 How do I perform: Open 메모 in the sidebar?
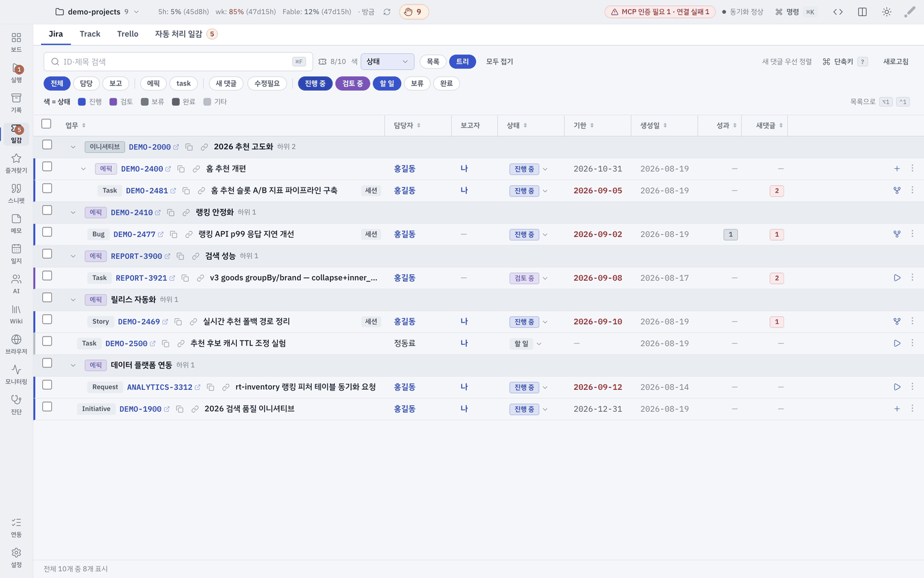pos(16,223)
